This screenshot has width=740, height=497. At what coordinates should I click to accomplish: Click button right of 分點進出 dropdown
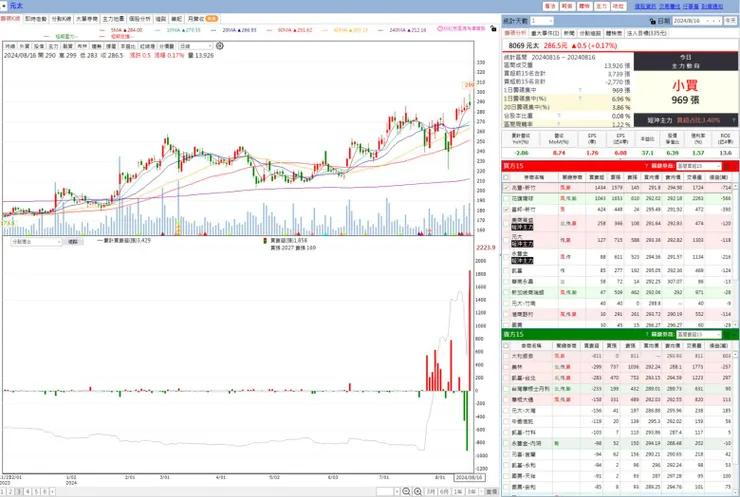73,242
